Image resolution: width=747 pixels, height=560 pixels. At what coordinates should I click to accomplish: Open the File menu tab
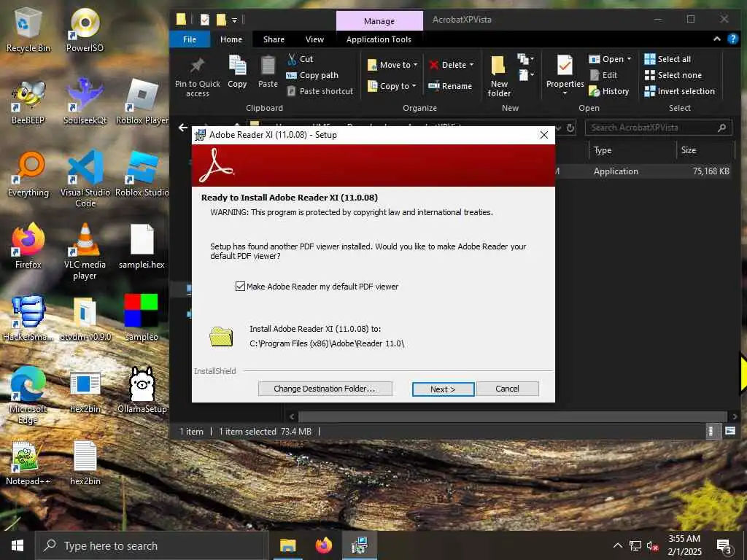tap(190, 39)
